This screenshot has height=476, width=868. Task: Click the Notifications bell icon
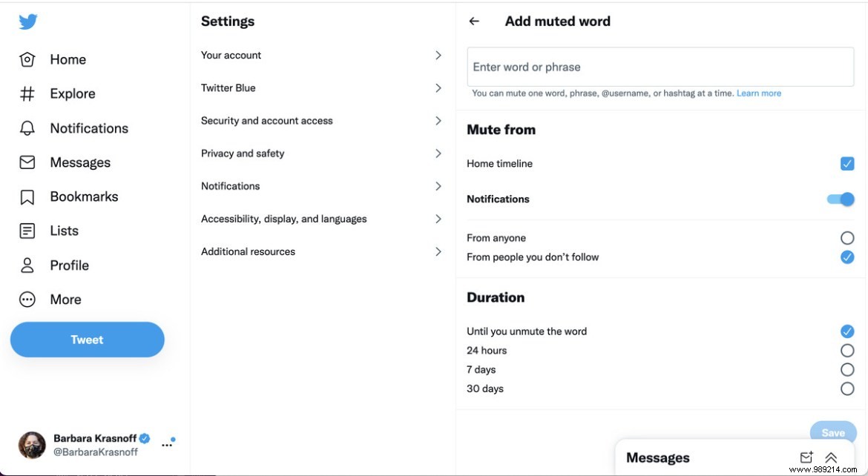coord(27,128)
